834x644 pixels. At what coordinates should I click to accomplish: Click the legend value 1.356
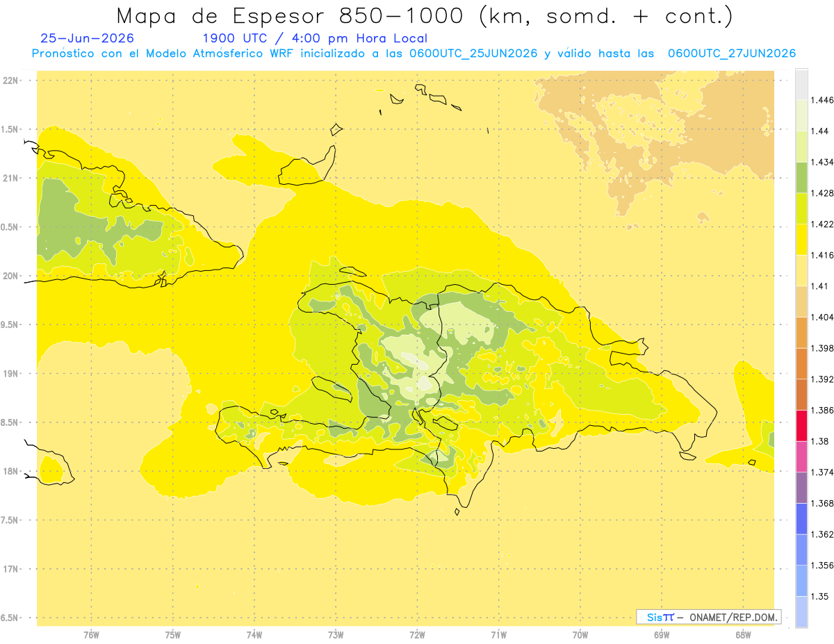click(822, 565)
